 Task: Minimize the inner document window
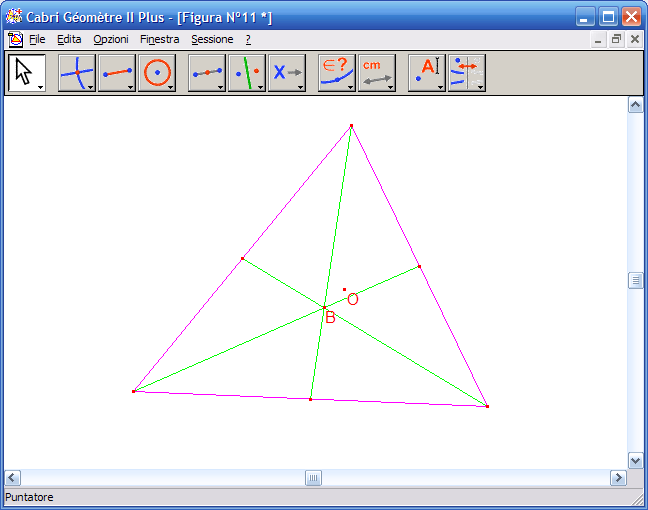[x=598, y=40]
